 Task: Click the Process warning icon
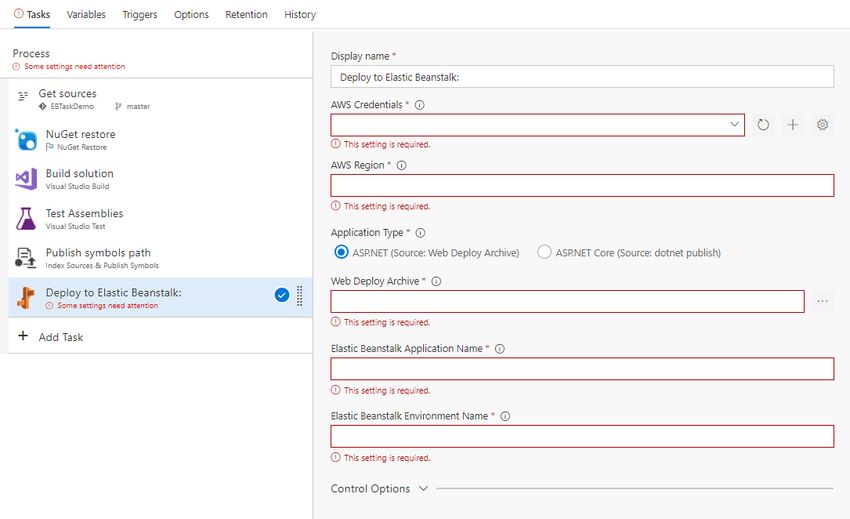(16, 66)
